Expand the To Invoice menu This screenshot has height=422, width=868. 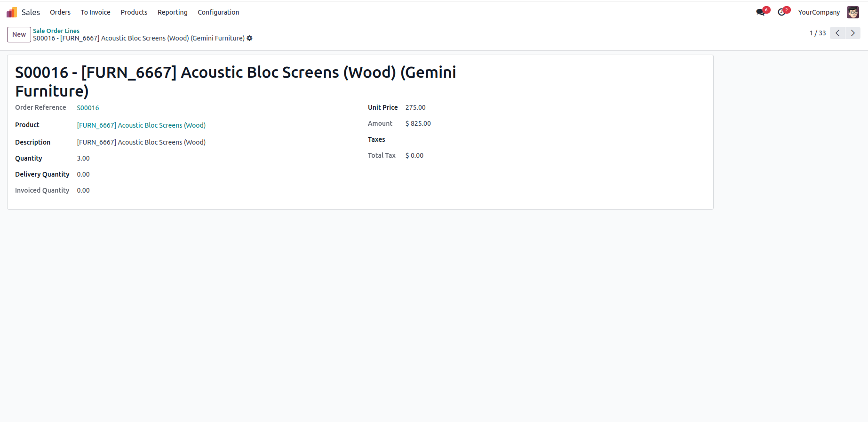[96, 12]
